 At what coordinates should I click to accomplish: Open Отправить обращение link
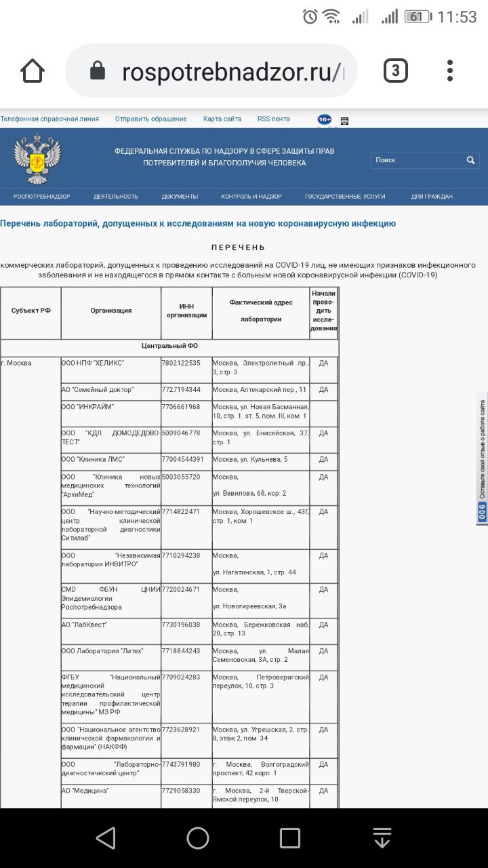[150, 119]
